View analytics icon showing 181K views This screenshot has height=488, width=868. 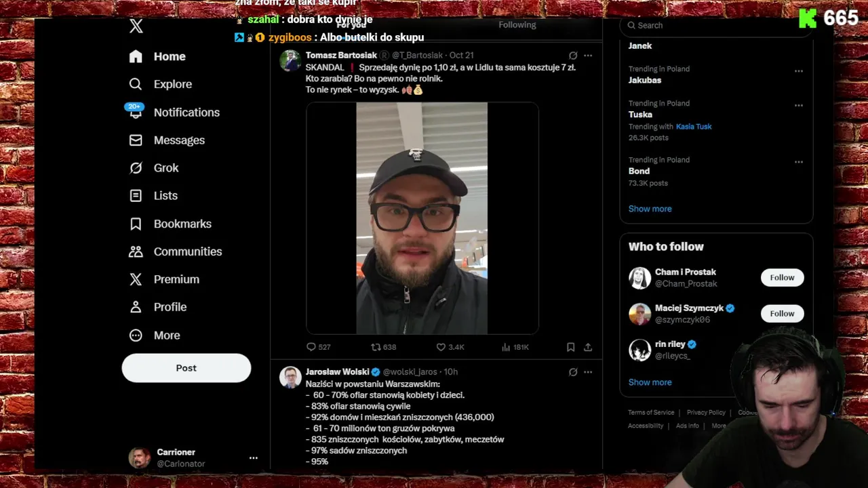coord(506,347)
